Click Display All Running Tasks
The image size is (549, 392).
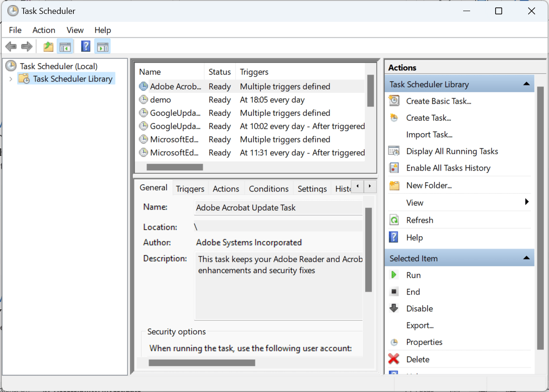point(452,151)
